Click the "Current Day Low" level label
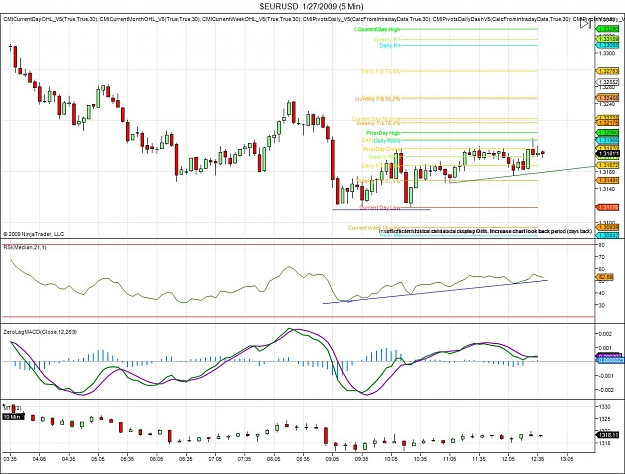Image resolution: width=625 pixels, height=474 pixels. coord(380,208)
